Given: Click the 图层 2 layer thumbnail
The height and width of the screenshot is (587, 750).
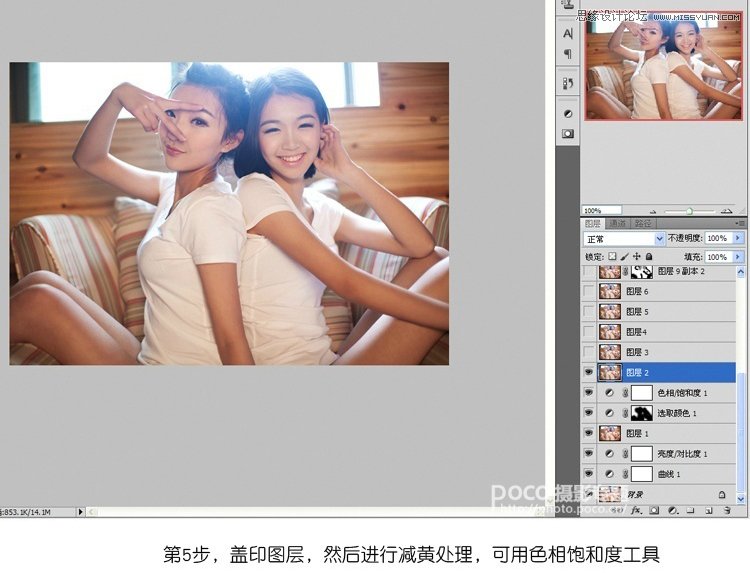Looking at the screenshot, I should coord(610,372).
